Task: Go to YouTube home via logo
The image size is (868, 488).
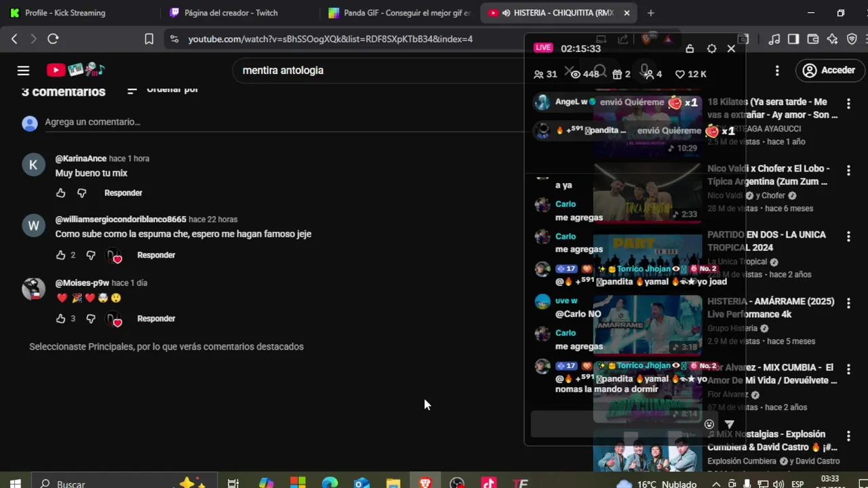Action: (x=75, y=70)
